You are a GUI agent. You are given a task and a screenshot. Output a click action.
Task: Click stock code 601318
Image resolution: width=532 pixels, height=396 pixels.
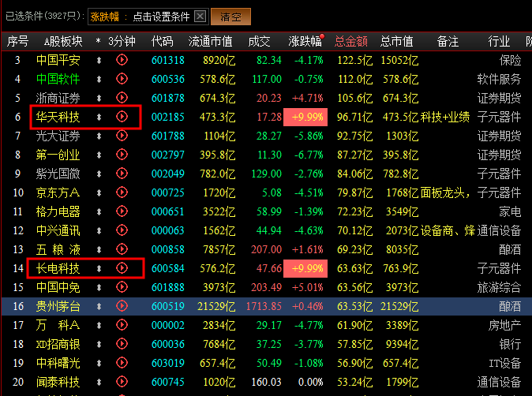[168, 61]
